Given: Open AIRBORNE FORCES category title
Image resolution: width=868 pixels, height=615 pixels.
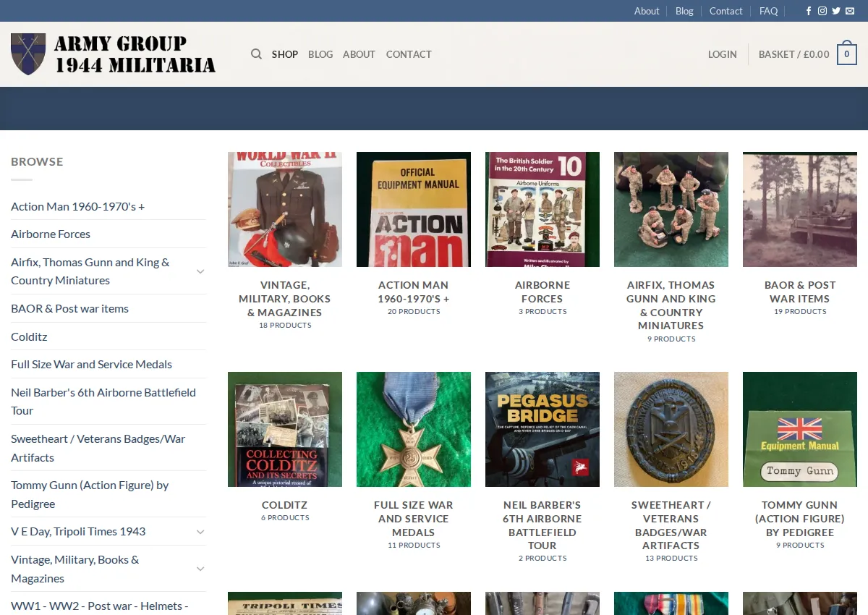Looking at the screenshot, I should 542,292.
